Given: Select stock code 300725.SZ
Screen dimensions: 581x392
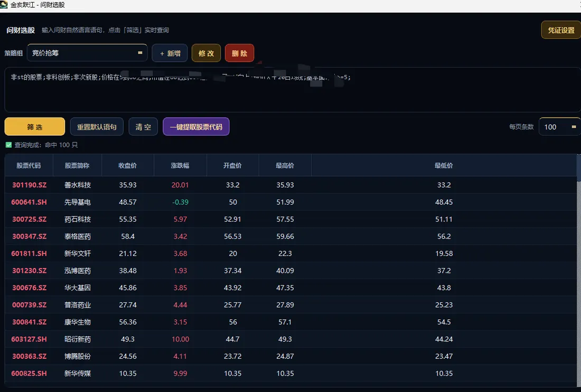Looking at the screenshot, I should (29, 219).
